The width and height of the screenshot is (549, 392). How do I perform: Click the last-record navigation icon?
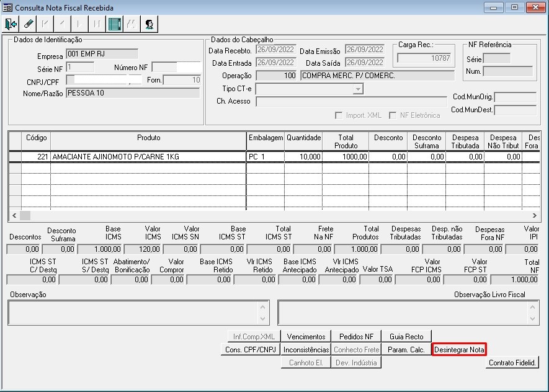pos(97,24)
